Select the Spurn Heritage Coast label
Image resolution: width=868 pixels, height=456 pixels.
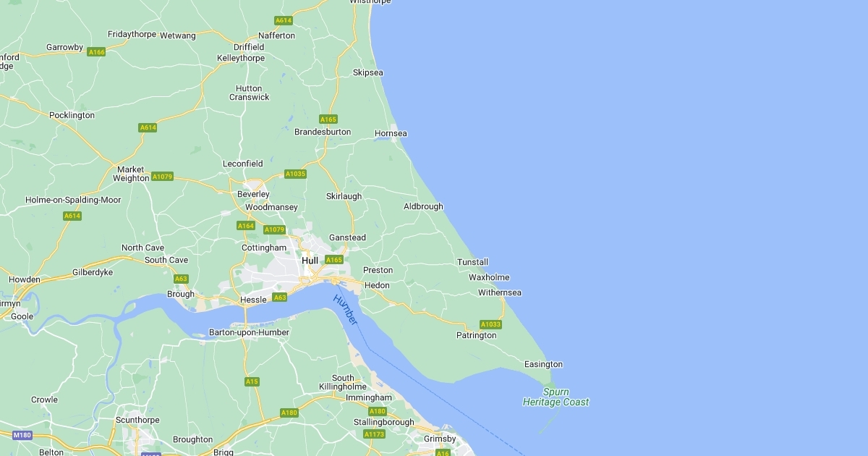(556, 397)
